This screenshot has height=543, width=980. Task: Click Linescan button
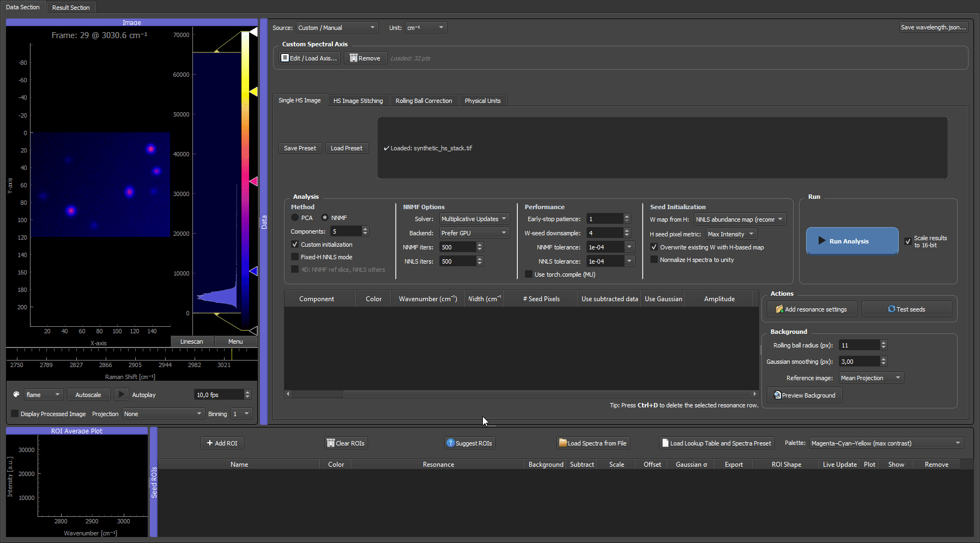(x=192, y=341)
